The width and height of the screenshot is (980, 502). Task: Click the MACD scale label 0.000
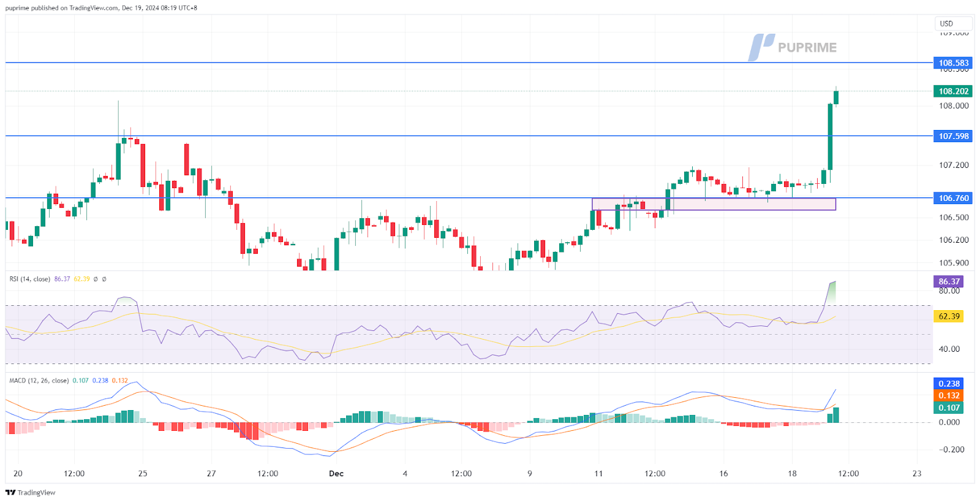pos(949,422)
